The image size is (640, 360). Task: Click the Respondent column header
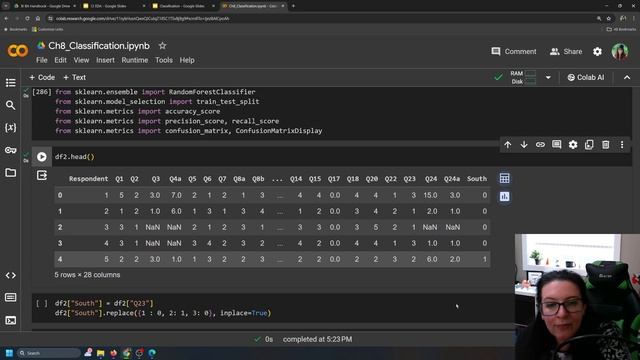(x=88, y=179)
